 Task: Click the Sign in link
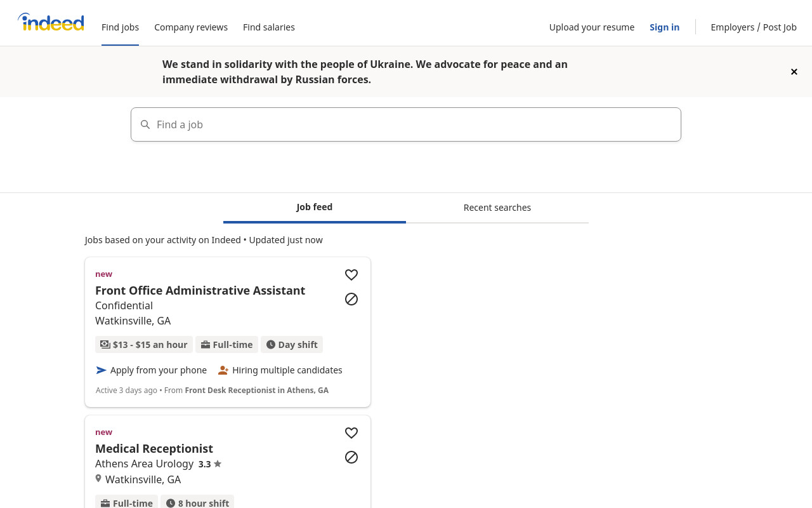tap(664, 27)
